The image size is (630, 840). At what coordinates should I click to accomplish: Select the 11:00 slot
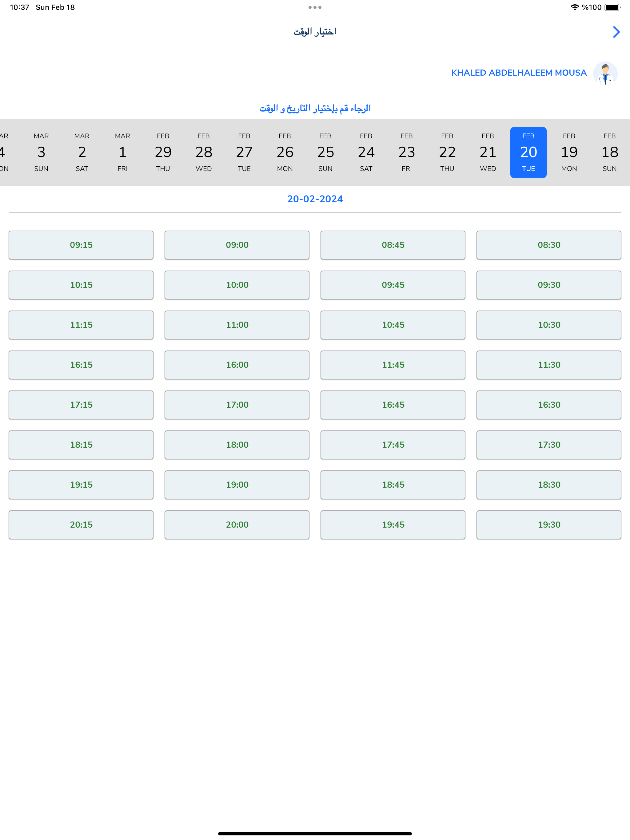[x=237, y=325]
